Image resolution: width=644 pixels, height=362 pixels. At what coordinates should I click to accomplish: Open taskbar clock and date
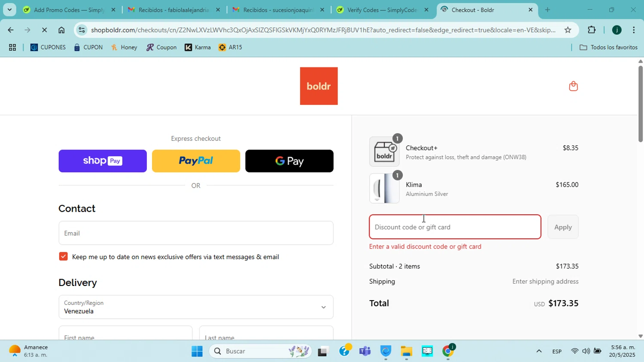coord(623,351)
